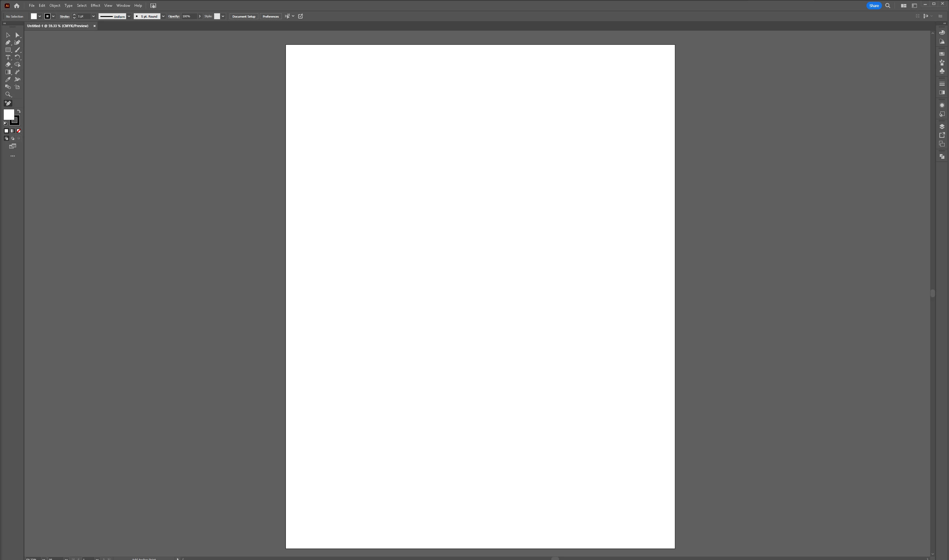Open the Graphic Styles panel
The height and width of the screenshot is (560, 949).
click(942, 114)
